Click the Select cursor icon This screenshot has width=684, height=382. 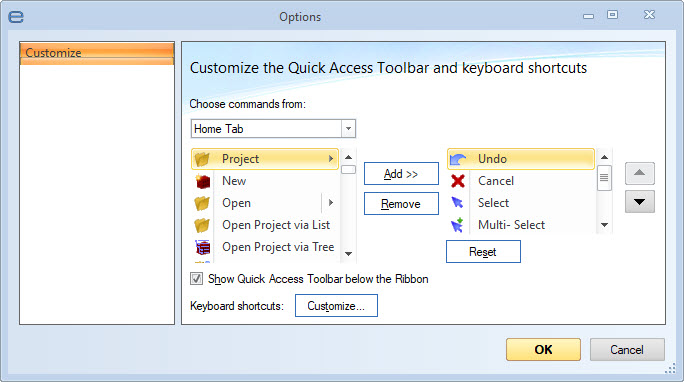(457, 203)
